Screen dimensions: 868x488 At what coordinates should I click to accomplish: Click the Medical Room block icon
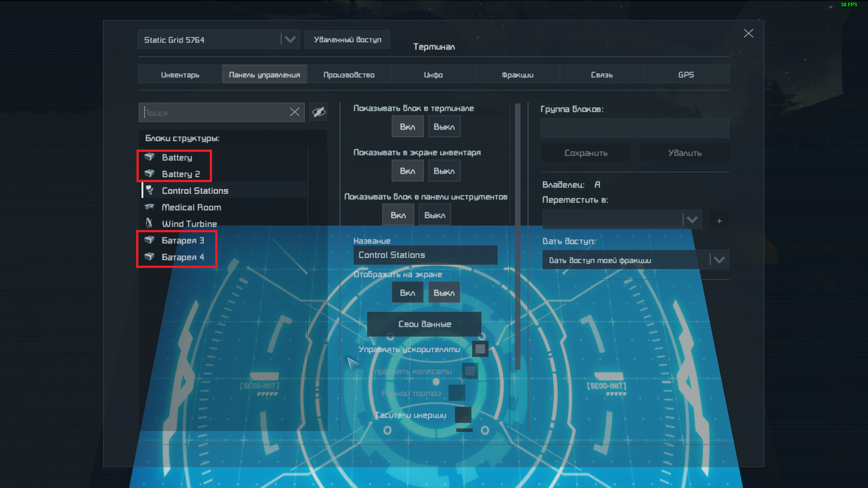pyautogui.click(x=150, y=207)
